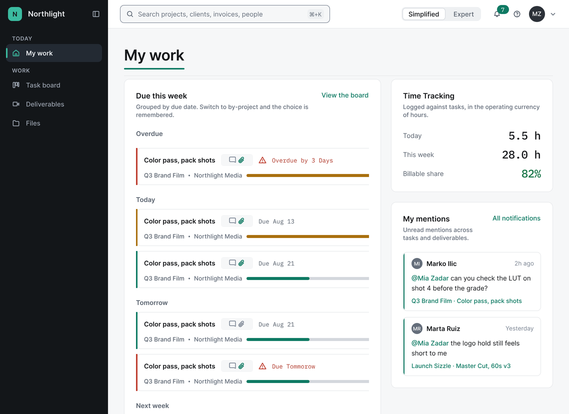This screenshot has width=569, height=414.
Task: Click the magnifier icon in search bar
Action: (130, 14)
